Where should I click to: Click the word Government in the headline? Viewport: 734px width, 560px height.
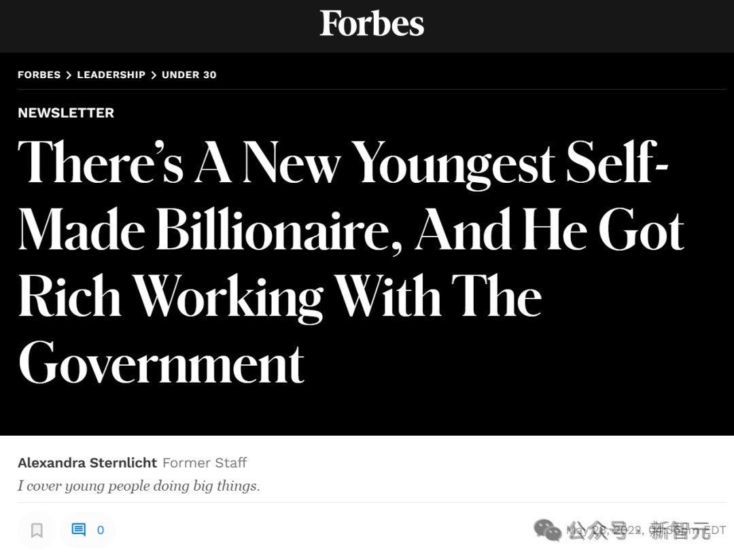tap(162, 364)
